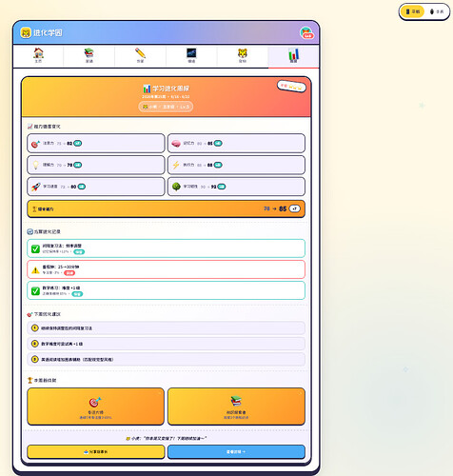The height and width of the screenshot is (476, 453).
Task: Click the teal gain badge after 88
Action: pyautogui.click(x=218, y=165)
